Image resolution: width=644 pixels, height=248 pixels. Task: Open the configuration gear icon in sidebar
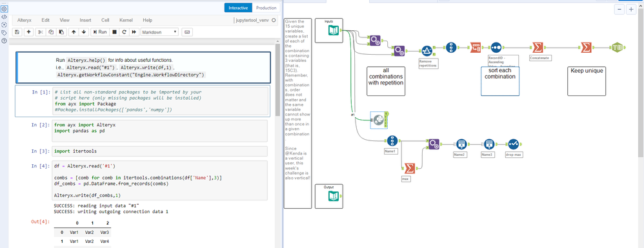coord(4,9)
